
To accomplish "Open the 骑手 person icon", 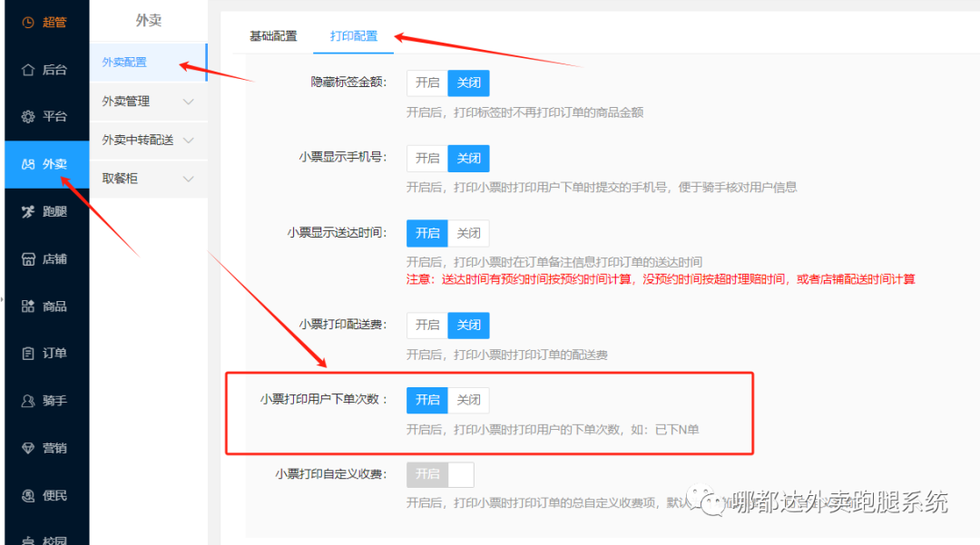I will (28, 401).
